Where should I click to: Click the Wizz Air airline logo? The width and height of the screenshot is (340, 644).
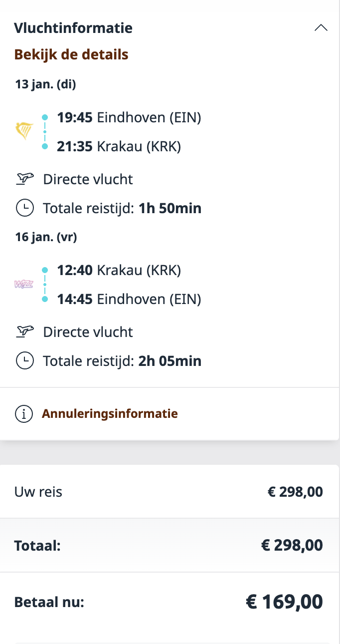24,285
